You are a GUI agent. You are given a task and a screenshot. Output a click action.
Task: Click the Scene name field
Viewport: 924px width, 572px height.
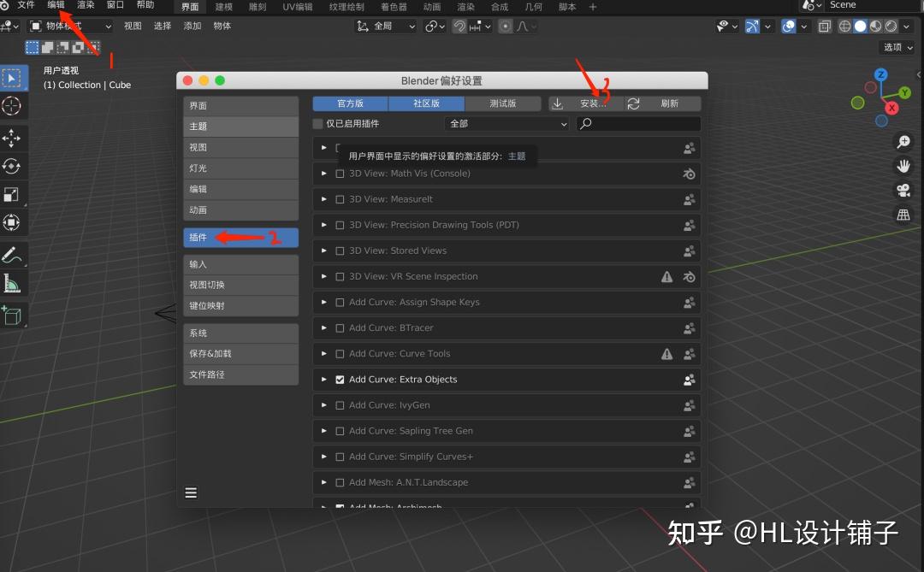click(x=874, y=5)
